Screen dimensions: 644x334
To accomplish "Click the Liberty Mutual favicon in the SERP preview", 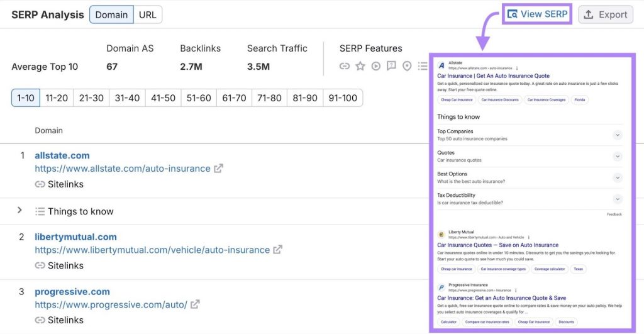I will 441,235.
